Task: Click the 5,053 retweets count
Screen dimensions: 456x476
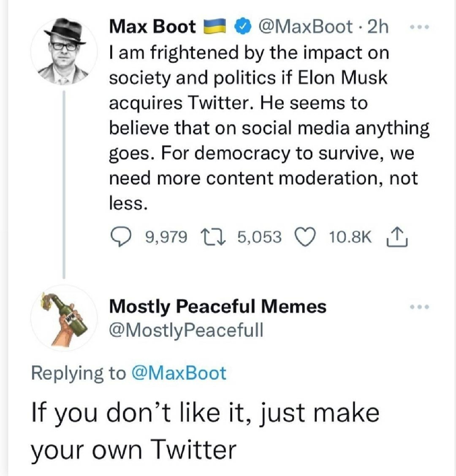Action: (259, 237)
